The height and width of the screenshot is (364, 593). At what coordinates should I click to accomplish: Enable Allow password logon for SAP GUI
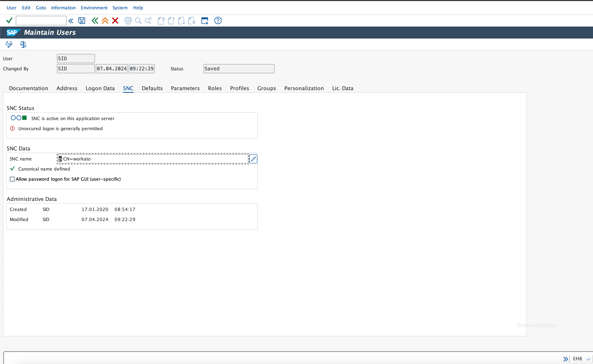[12, 179]
